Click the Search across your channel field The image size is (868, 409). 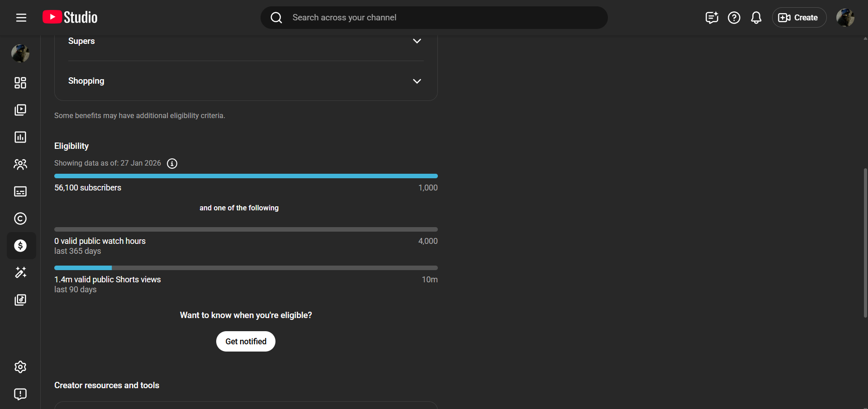coord(434,18)
